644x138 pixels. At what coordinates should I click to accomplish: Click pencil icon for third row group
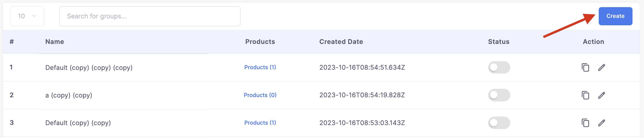(601, 123)
